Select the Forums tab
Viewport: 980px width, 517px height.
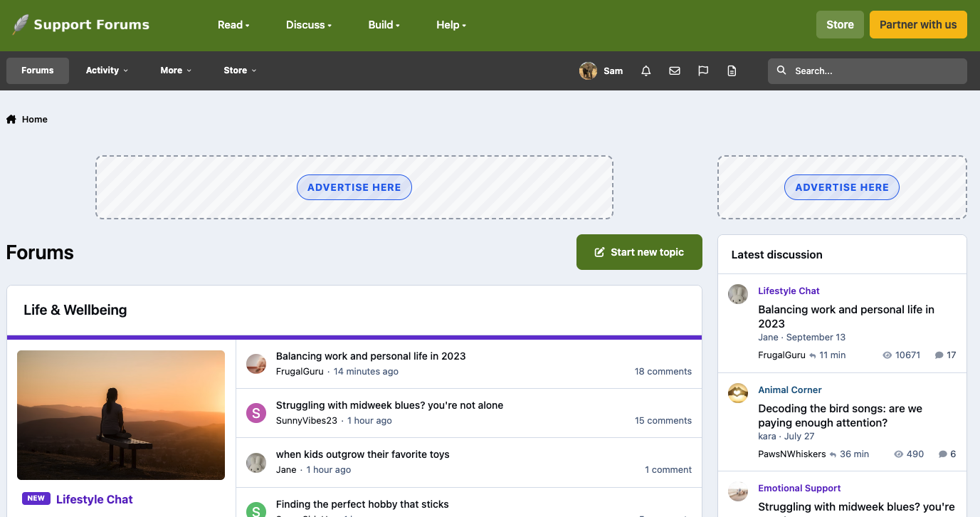(38, 70)
